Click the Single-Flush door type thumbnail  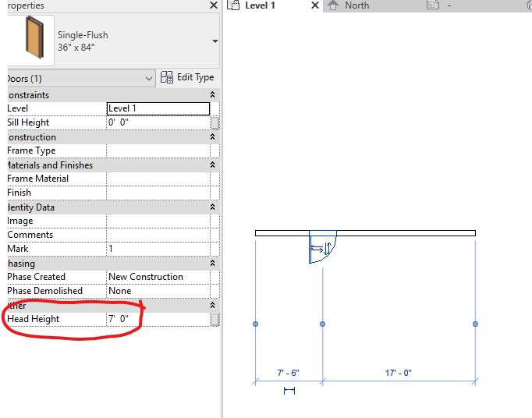(31, 40)
